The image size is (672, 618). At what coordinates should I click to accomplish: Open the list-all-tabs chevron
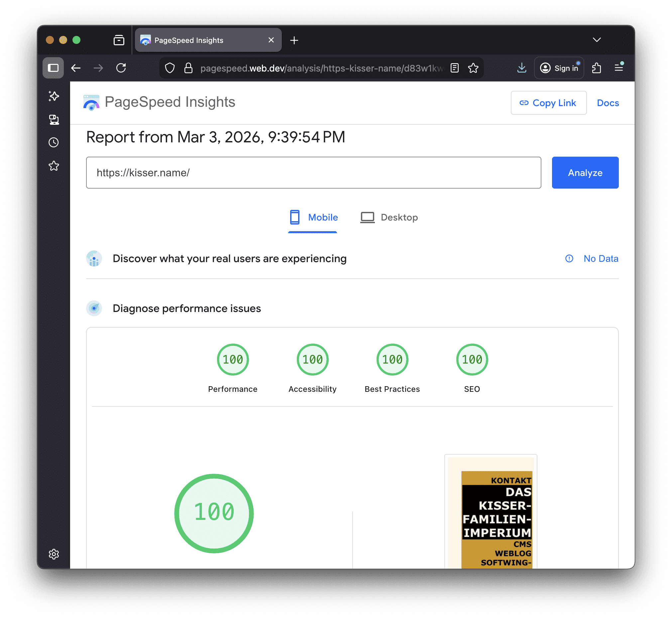click(x=597, y=40)
